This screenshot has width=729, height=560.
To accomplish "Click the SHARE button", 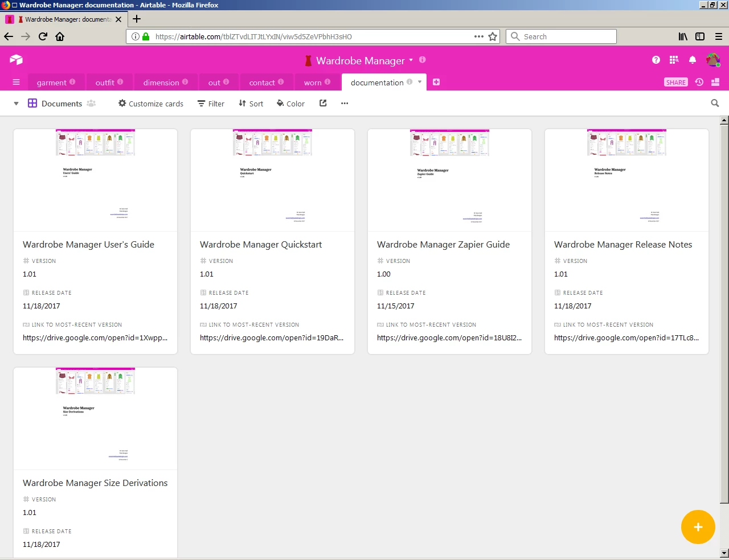I will coord(676,83).
